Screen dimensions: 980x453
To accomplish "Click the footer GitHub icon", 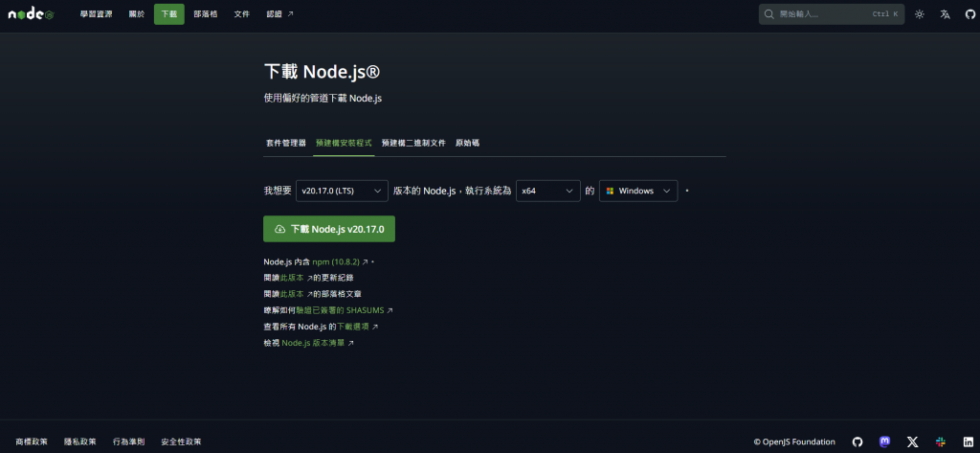I will click(x=857, y=442).
